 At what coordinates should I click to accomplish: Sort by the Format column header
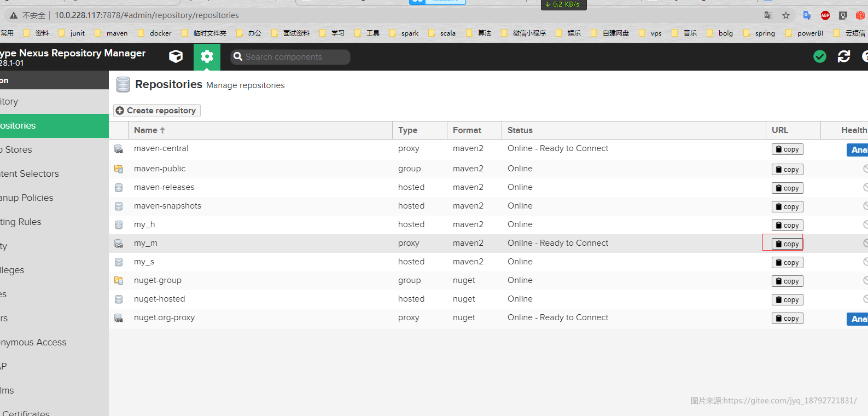tap(474, 130)
